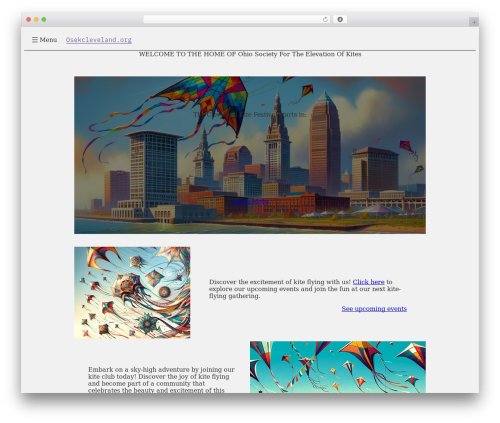Follow the 'Click here' link

(368, 282)
